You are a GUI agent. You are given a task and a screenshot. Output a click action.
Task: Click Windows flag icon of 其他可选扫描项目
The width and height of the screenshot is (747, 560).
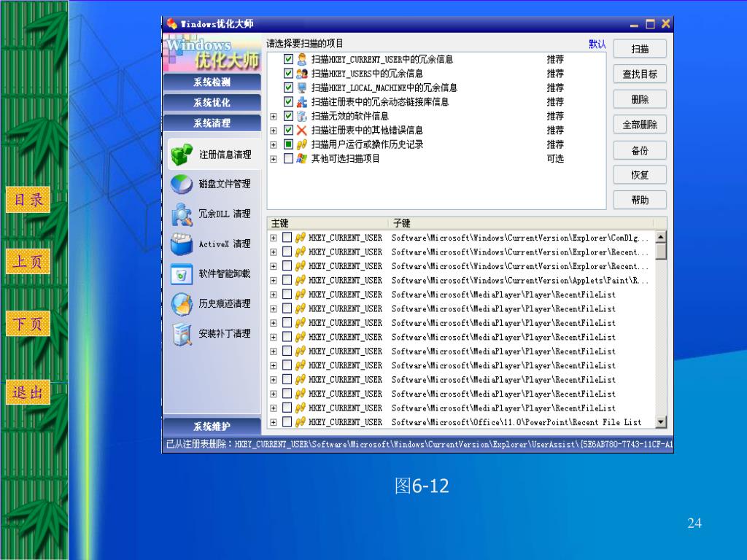(x=301, y=158)
